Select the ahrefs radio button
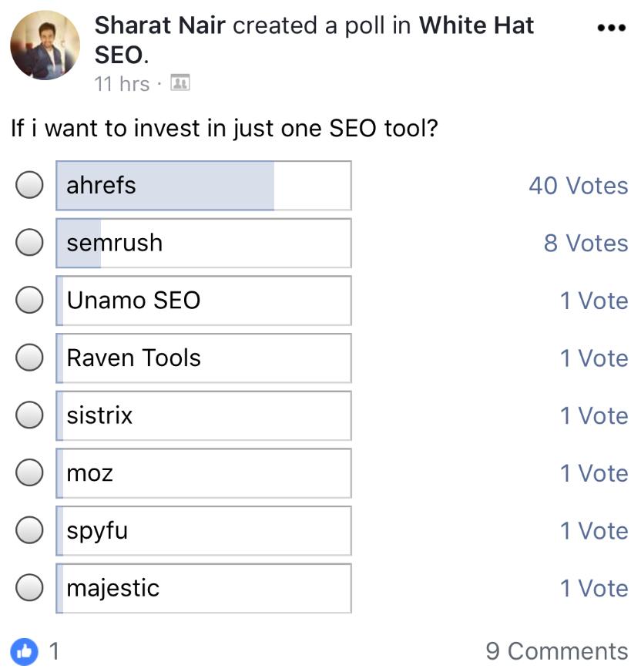 pyautogui.click(x=29, y=186)
